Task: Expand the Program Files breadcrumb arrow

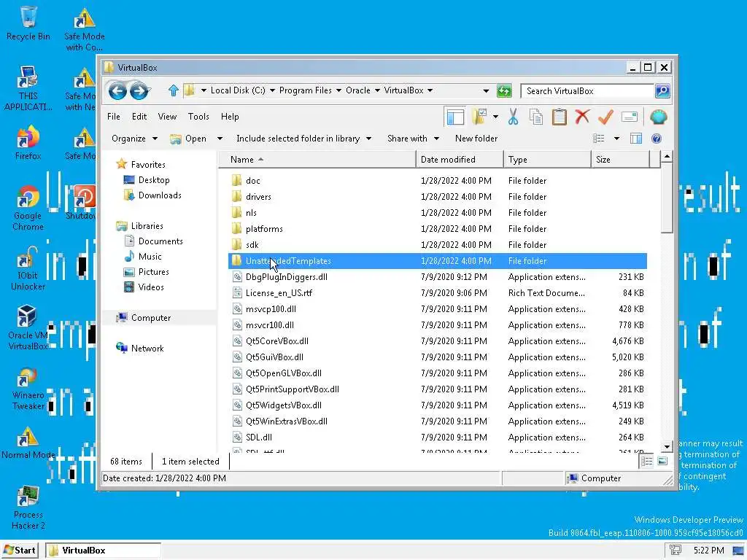Action: tap(338, 90)
